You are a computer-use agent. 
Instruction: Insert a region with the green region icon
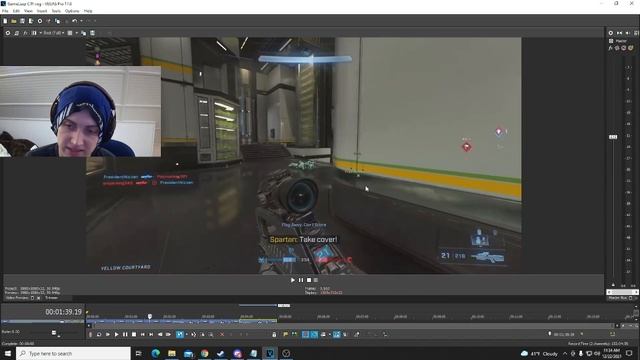coord(294,334)
